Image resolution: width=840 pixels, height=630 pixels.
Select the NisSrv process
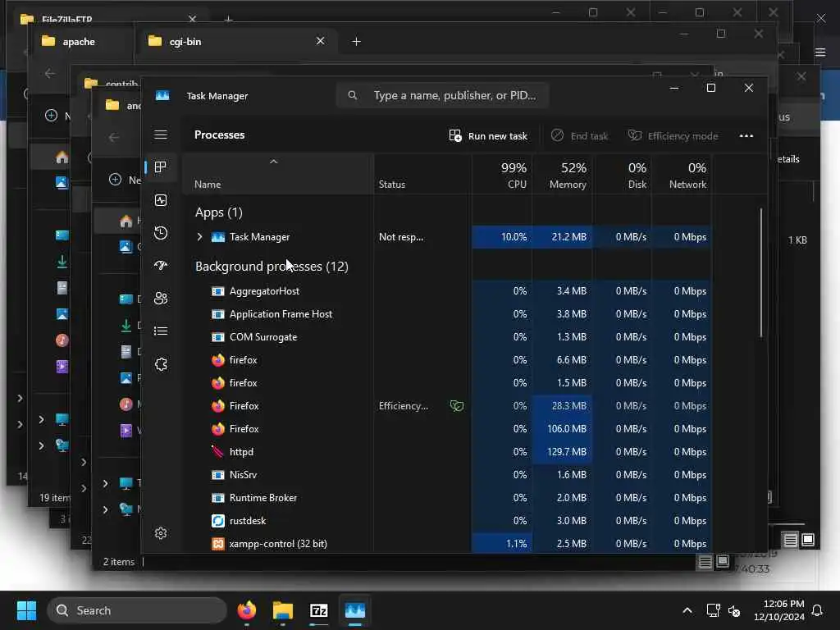(449, 475)
